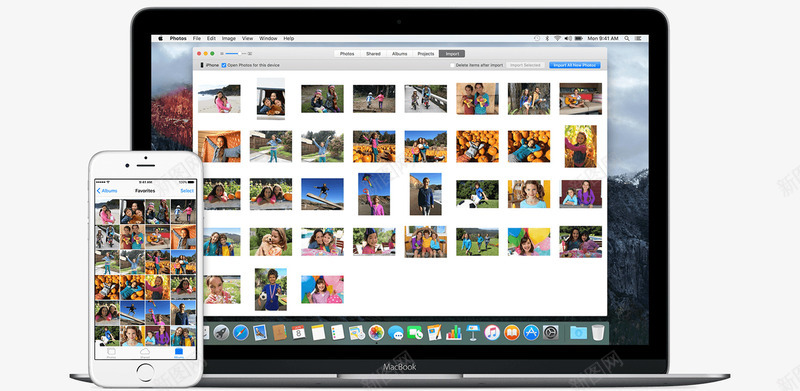Viewport: 800px width, 391px height.
Task: Select boy holding soccer ball medal thumbnail
Action: (271, 289)
